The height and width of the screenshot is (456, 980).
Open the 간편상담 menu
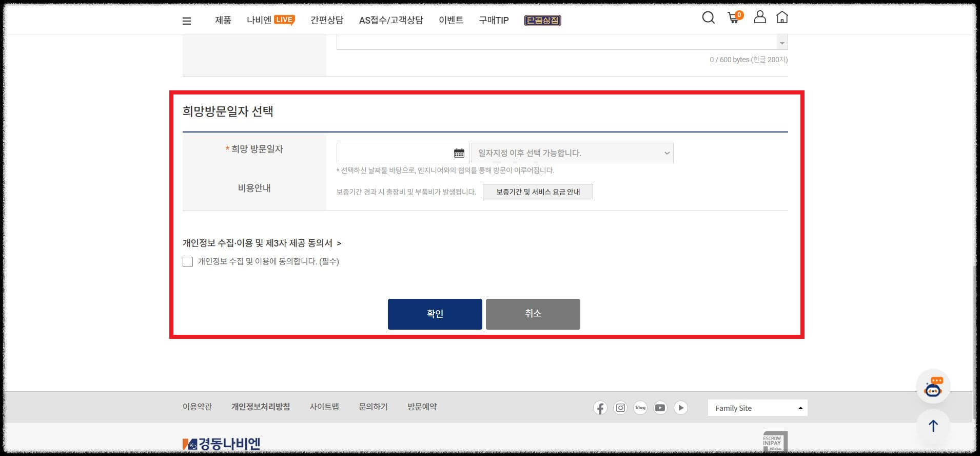pos(327,20)
